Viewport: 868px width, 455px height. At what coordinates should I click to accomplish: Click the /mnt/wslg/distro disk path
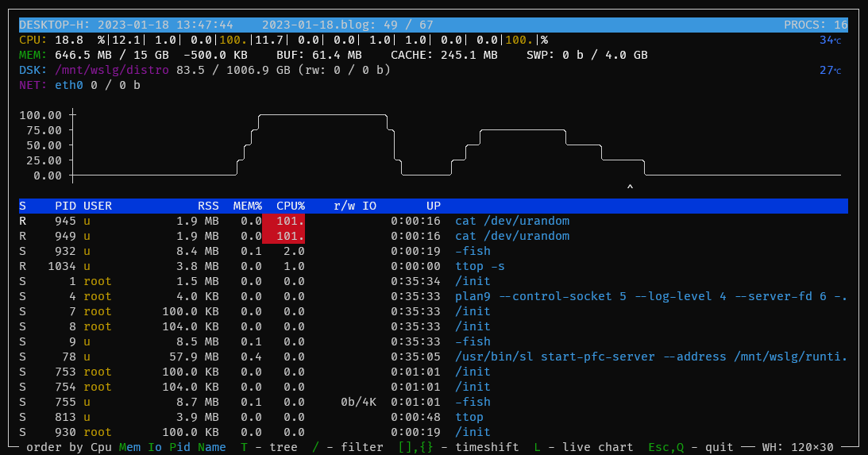[112, 70]
